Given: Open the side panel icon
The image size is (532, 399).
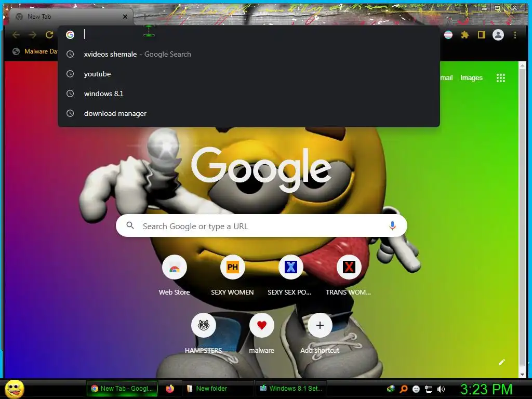Looking at the screenshot, I should pos(481,35).
